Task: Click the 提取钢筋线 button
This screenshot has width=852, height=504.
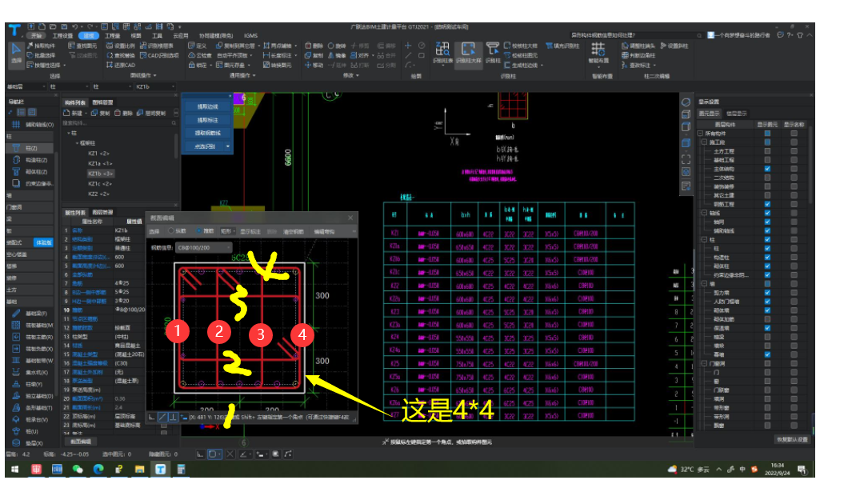Action: pyautogui.click(x=207, y=133)
